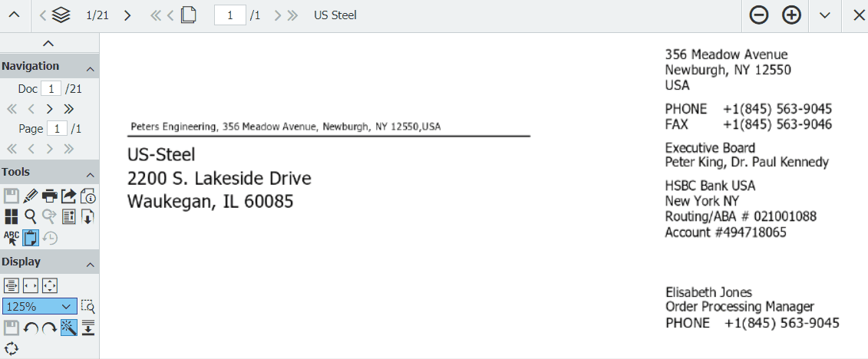The height and width of the screenshot is (359, 868).
Task: Open the thumbnails grid view
Action: 12,217
